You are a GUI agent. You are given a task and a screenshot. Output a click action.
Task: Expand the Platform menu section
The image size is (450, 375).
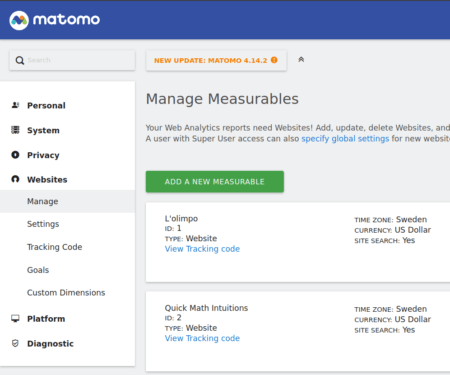pyautogui.click(x=46, y=319)
